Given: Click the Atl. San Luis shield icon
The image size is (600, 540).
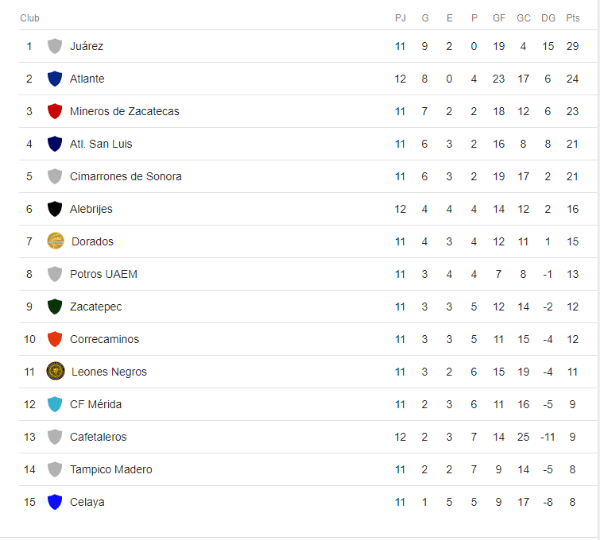Looking at the screenshot, I should point(55,144).
